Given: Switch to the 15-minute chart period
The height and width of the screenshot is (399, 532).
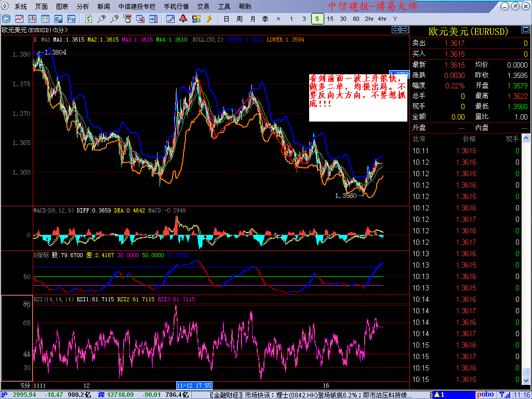Looking at the screenshot, I should pyautogui.click(x=330, y=19).
